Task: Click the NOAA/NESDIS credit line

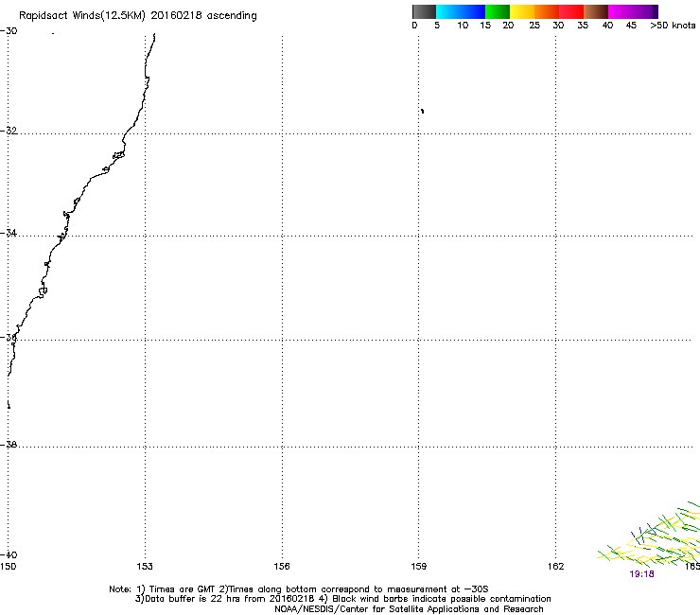Action: (x=409, y=609)
